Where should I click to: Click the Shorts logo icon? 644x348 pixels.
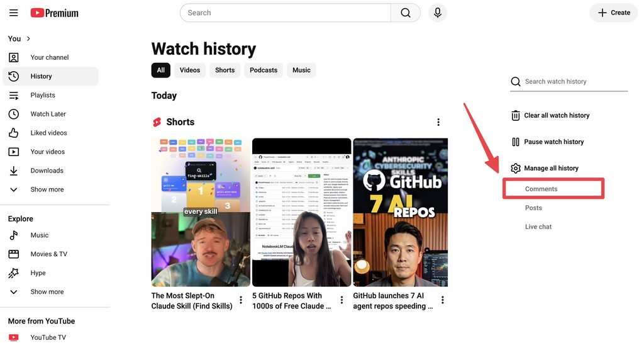tap(157, 122)
